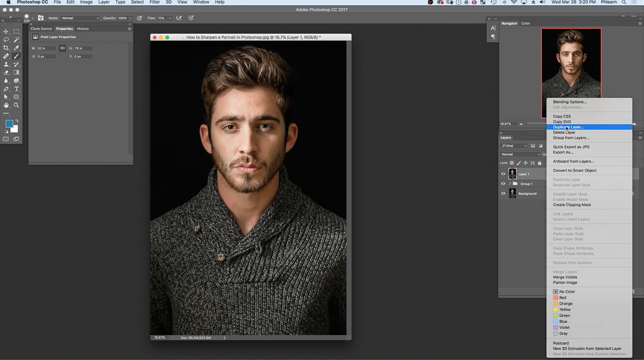The image size is (644, 360).
Task: Select the Hand tool
Action: 6,105
